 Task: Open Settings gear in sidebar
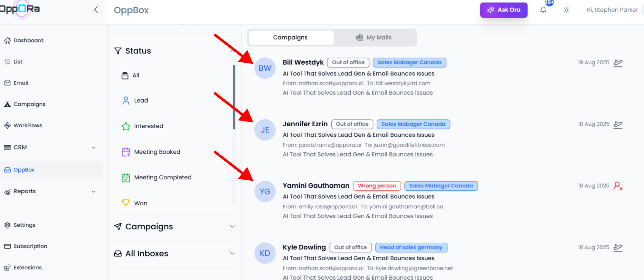tap(7, 225)
